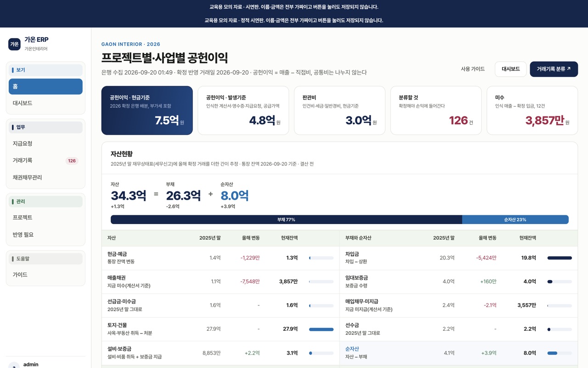Click the 대시보드 button in header
This screenshot has height=368, width=588.
(x=510, y=69)
